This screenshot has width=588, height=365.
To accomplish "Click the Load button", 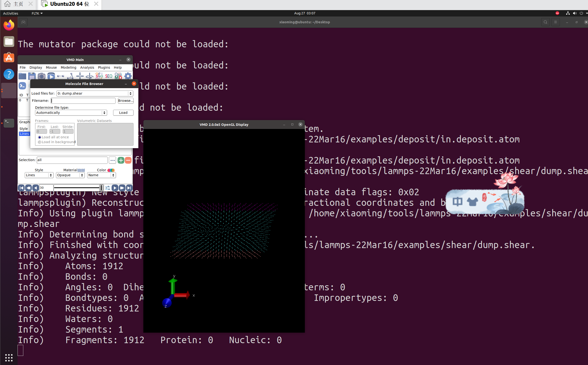I will coord(123,113).
